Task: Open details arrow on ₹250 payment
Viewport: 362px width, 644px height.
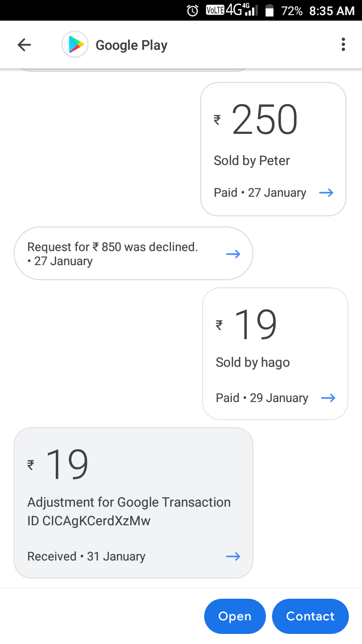Action: coord(326,193)
